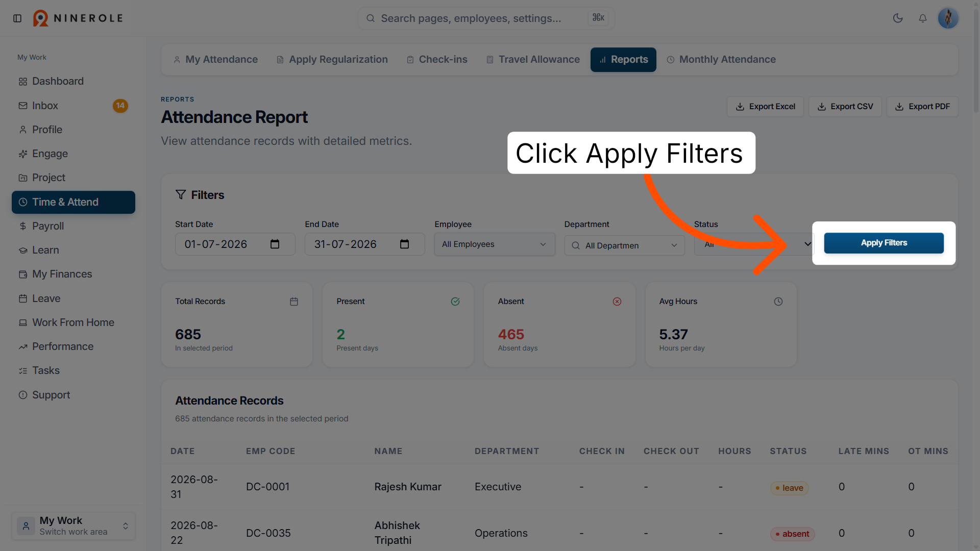Switch to Check-ins tab
Image resolution: width=980 pixels, height=551 pixels.
pos(437,60)
